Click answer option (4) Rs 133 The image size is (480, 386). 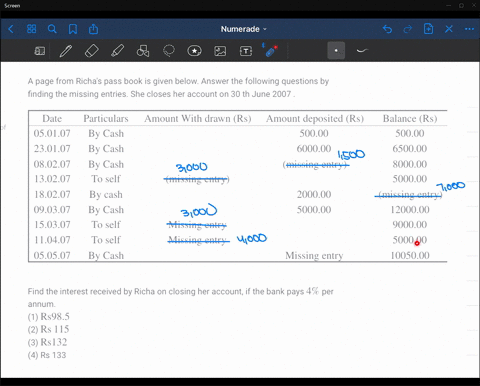[47, 355]
